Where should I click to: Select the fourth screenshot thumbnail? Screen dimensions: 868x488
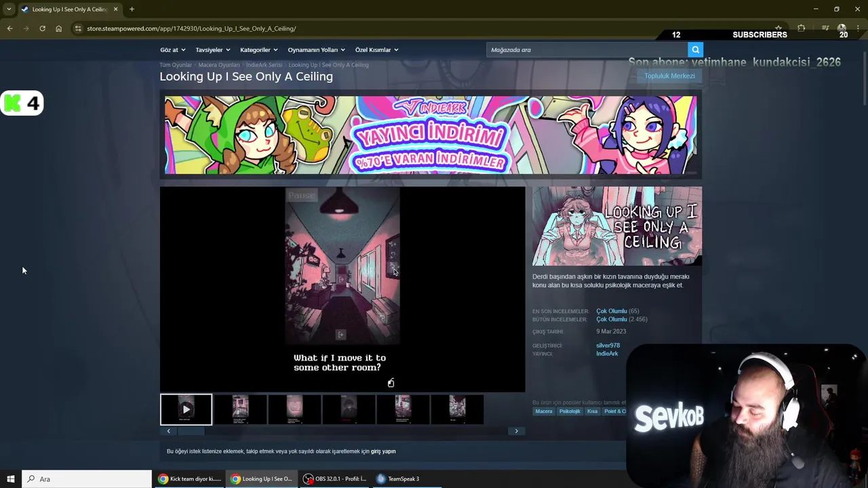(x=349, y=409)
